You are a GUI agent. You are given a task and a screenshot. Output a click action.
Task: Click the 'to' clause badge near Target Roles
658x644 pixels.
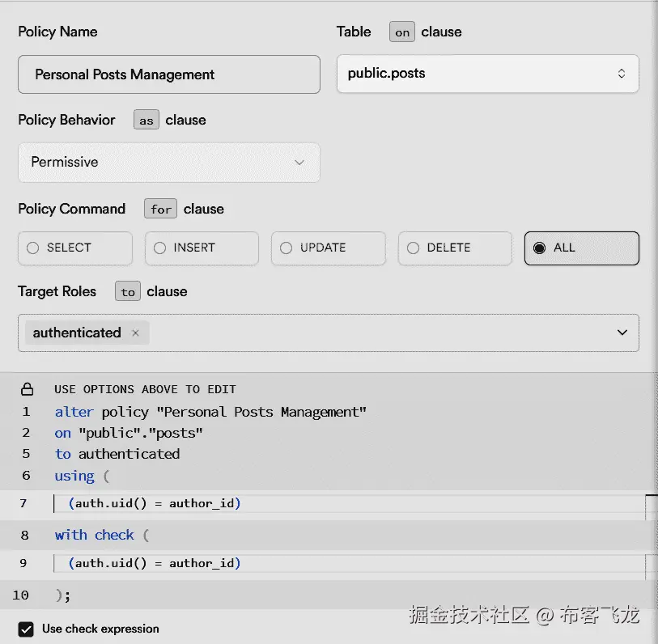[x=127, y=291]
